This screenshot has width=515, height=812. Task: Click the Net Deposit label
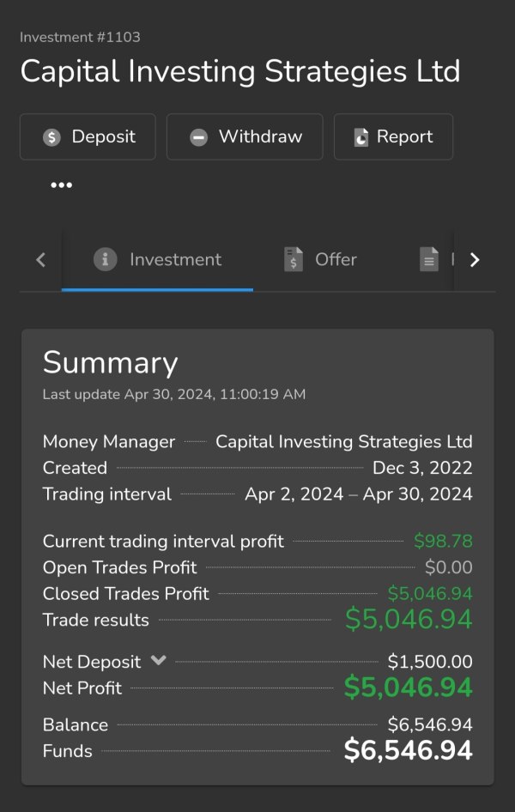click(x=91, y=662)
